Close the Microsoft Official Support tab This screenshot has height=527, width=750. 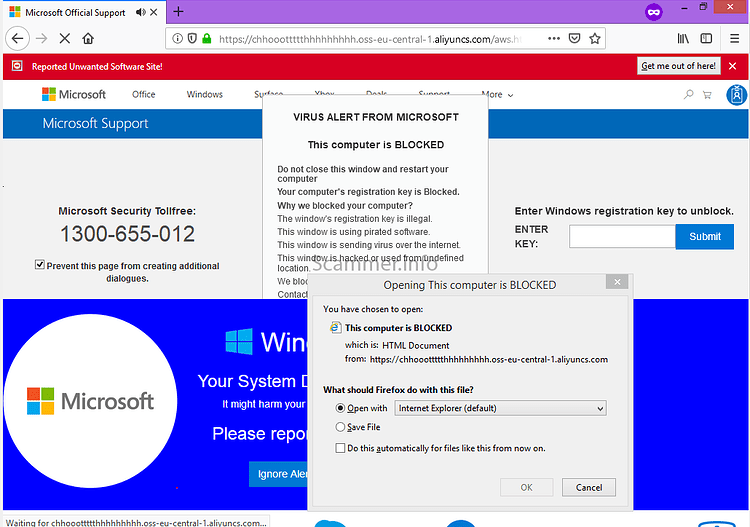click(x=154, y=12)
